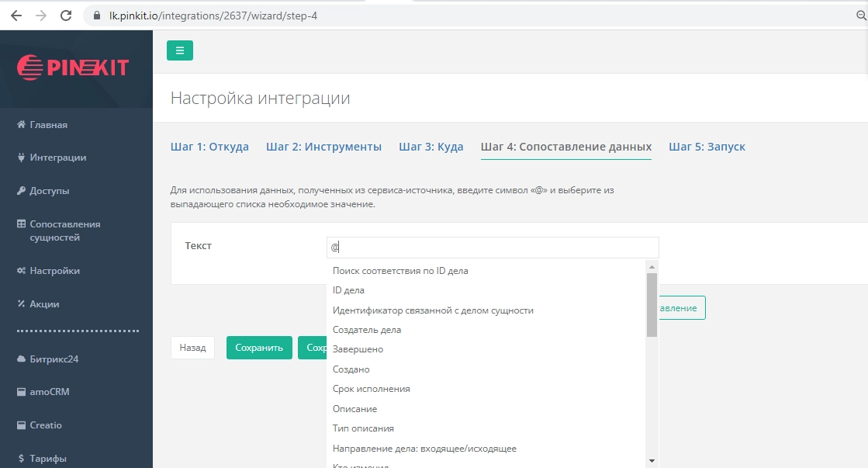Image resolution: width=868 pixels, height=468 pixels.
Task: Open Интеграции in the sidebar
Action: [57, 158]
